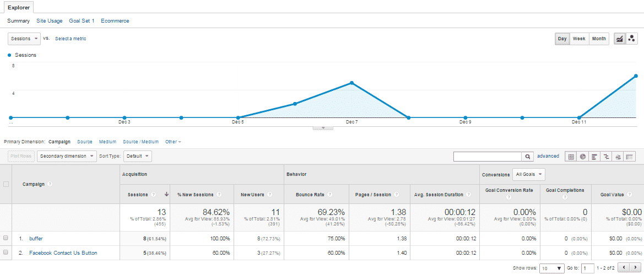
Task: Select the line chart view icon
Action: pyautogui.click(x=619, y=39)
